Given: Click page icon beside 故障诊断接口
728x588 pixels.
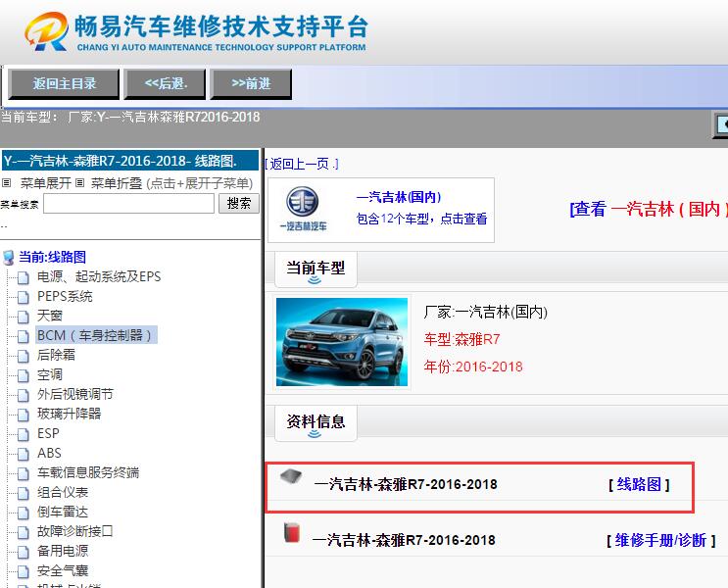Looking at the screenshot, I should pyautogui.click(x=24, y=532).
